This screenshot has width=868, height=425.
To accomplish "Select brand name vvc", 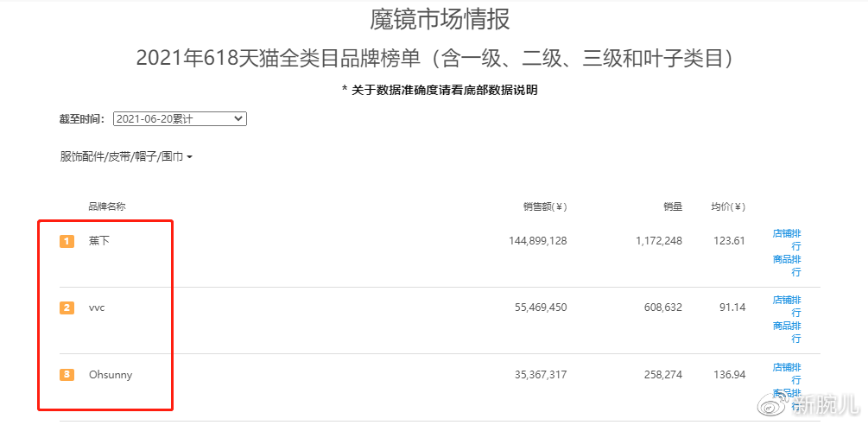I will pyautogui.click(x=97, y=308).
